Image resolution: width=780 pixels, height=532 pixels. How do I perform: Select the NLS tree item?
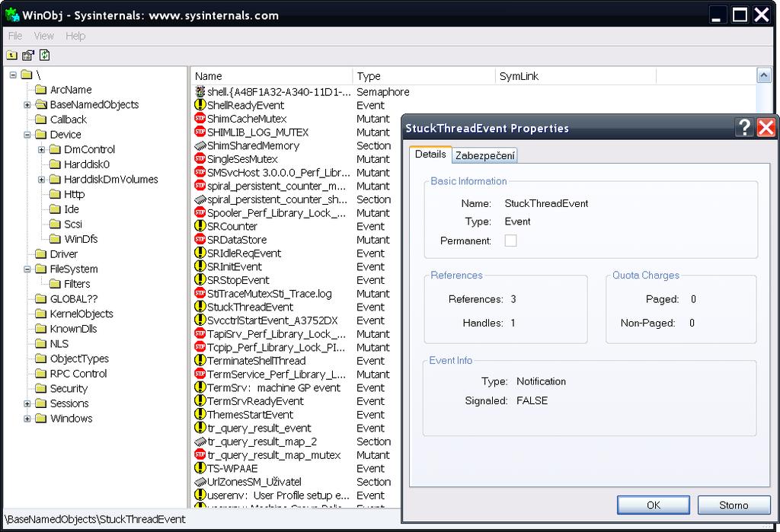pyautogui.click(x=59, y=343)
